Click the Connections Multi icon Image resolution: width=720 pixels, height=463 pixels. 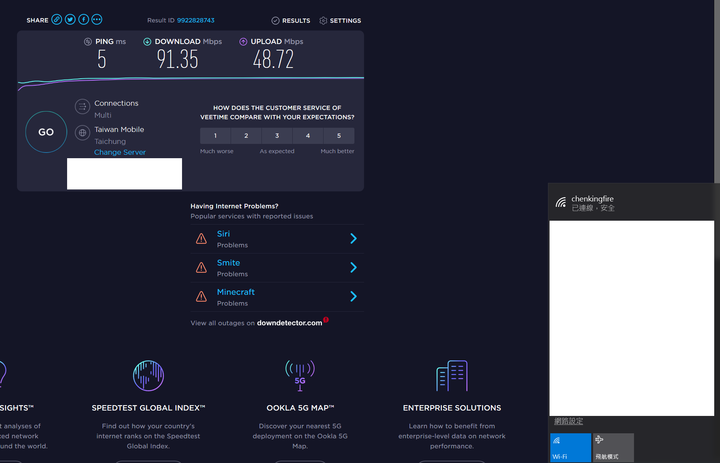coord(82,107)
